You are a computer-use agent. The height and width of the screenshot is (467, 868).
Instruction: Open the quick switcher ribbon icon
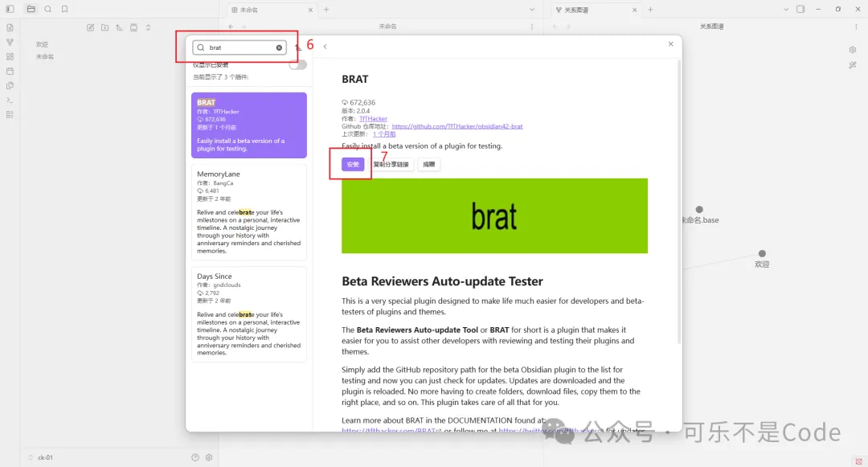pos(10,27)
